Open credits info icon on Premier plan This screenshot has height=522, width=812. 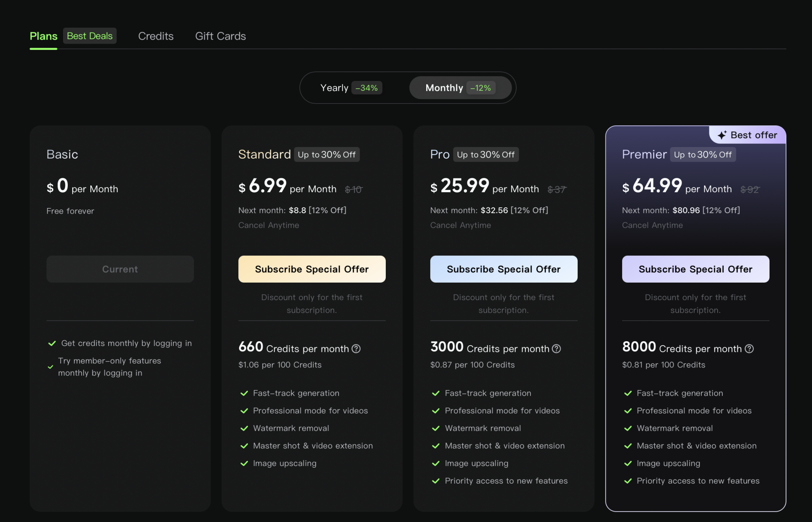(749, 349)
